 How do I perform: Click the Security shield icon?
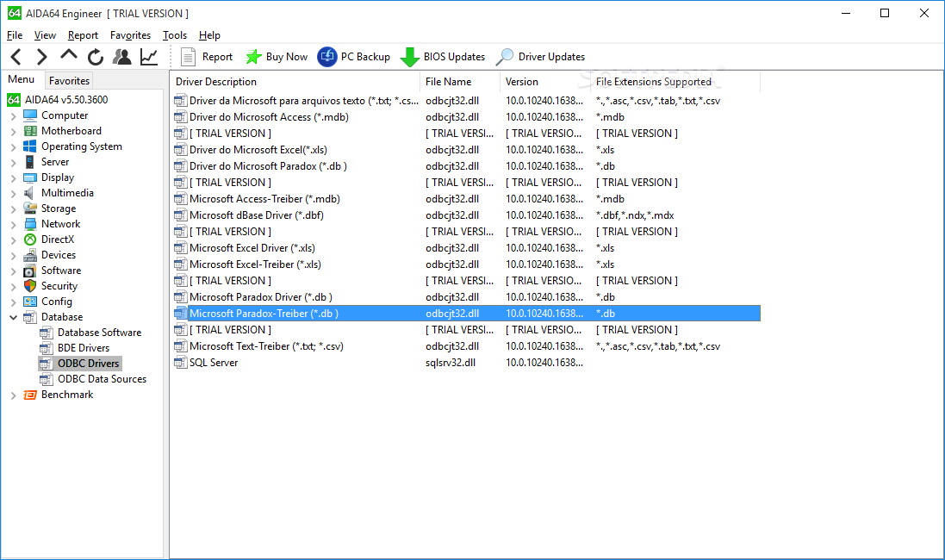[29, 286]
